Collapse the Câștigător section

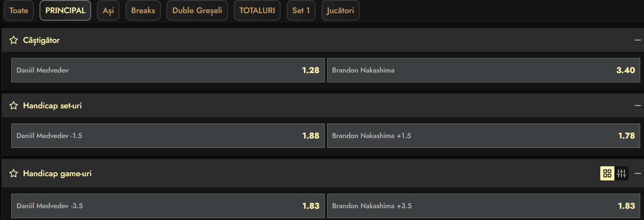click(637, 41)
